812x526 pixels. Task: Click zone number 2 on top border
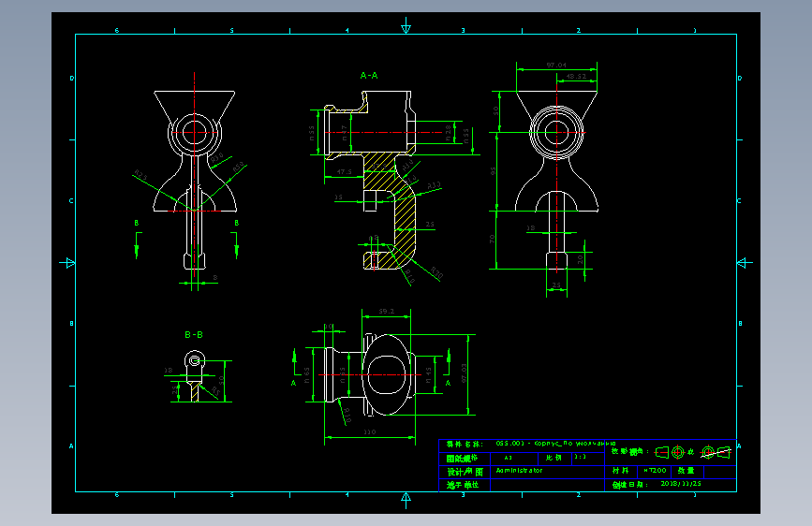[579, 31]
